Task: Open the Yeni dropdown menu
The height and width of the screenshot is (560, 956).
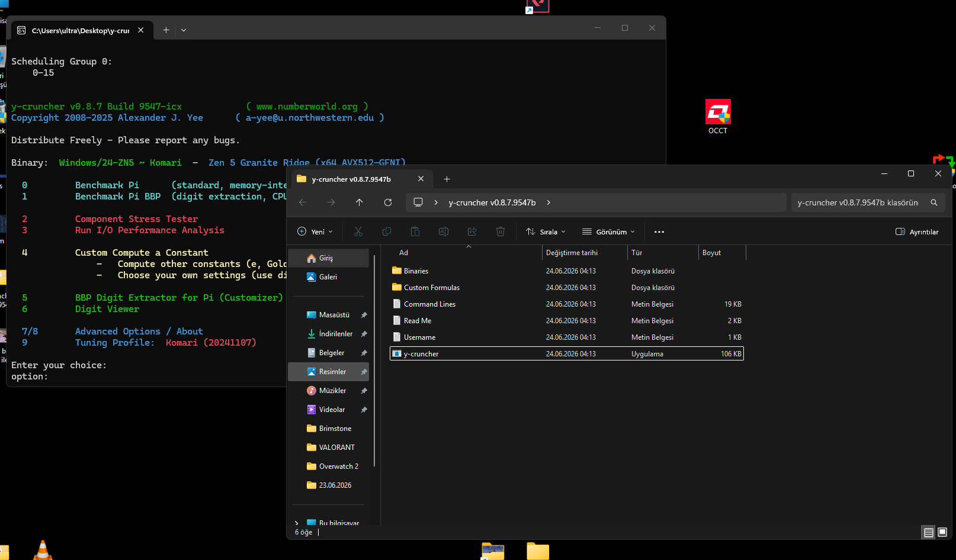Action: [315, 231]
